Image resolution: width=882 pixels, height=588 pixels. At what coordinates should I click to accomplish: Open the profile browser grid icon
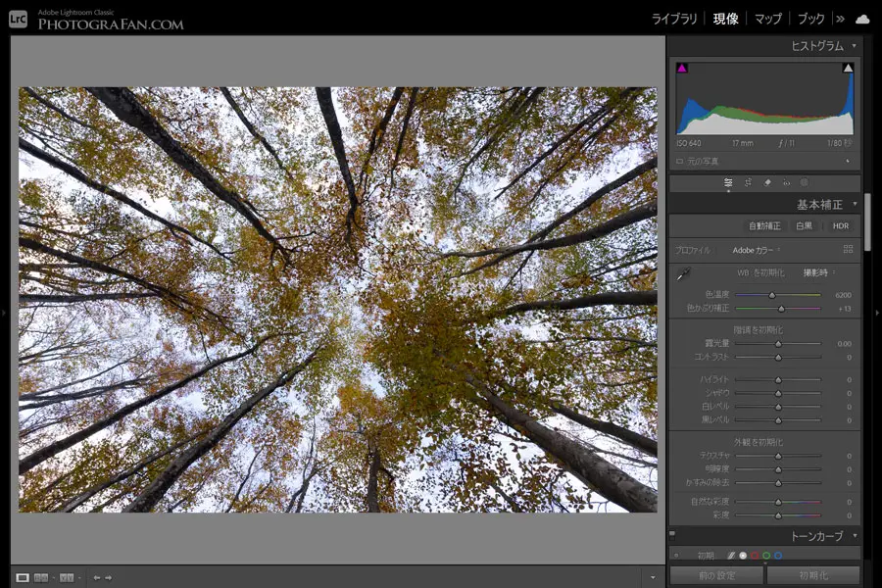coord(849,249)
